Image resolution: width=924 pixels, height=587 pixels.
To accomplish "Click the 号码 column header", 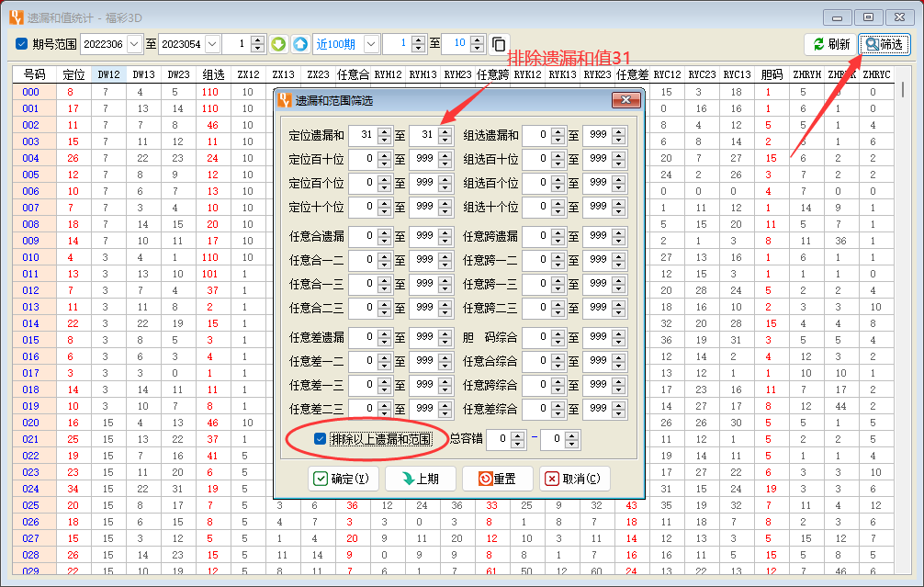I will coord(35,74).
